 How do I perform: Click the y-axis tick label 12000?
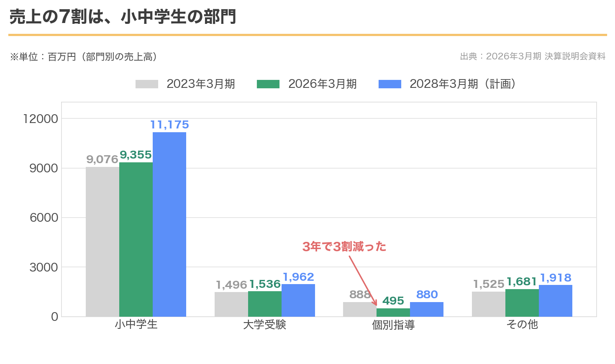pyautogui.click(x=41, y=119)
